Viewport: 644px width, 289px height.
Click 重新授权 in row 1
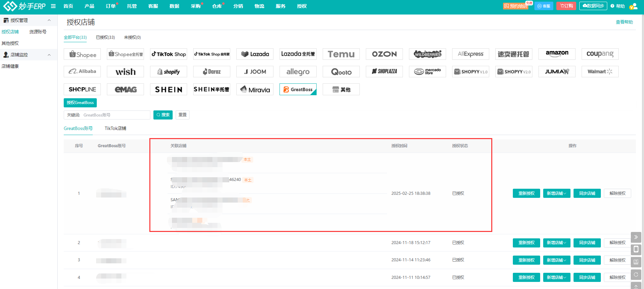pyautogui.click(x=526, y=193)
